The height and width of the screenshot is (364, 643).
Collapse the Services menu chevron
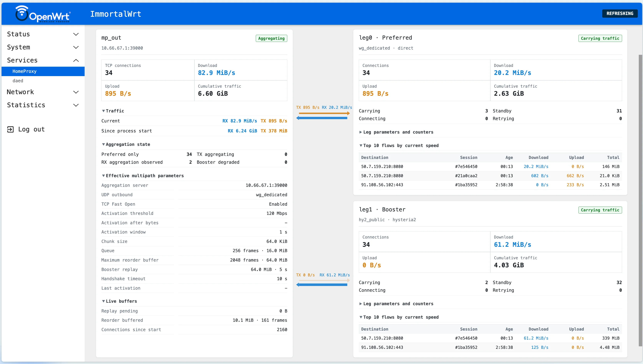[x=76, y=60]
